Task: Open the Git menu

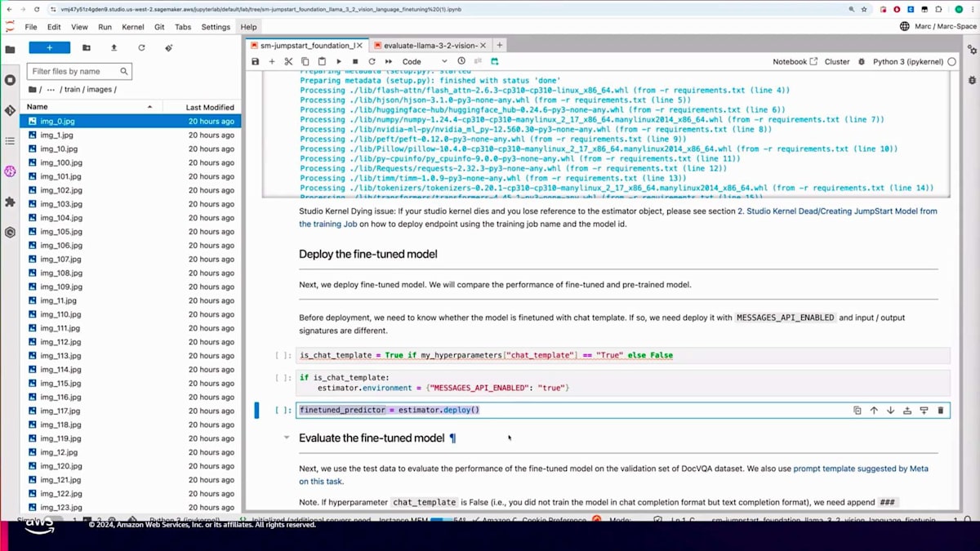Action: click(x=159, y=27)
